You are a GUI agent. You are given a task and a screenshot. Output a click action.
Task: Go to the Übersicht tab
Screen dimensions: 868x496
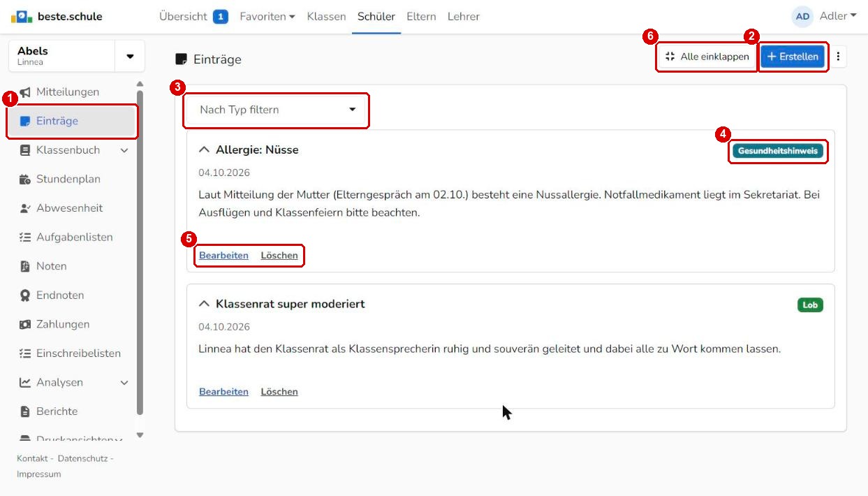point(183,16)
